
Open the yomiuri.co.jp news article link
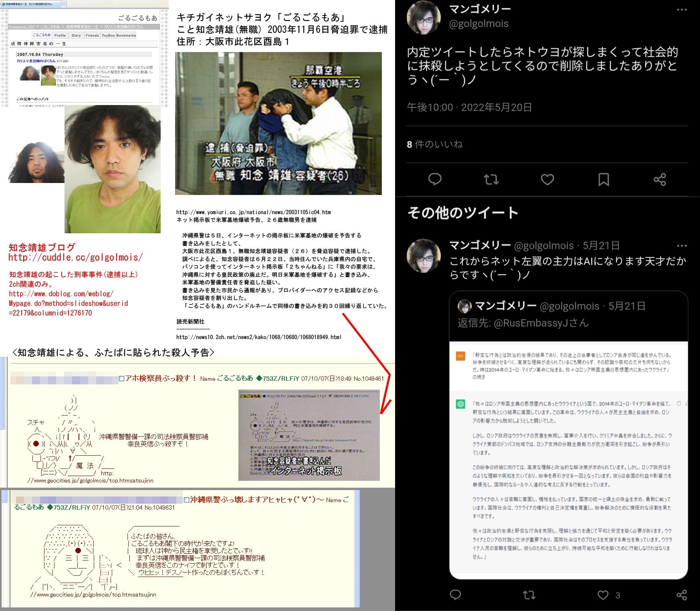pyautogui.click(x=253, y=212)
